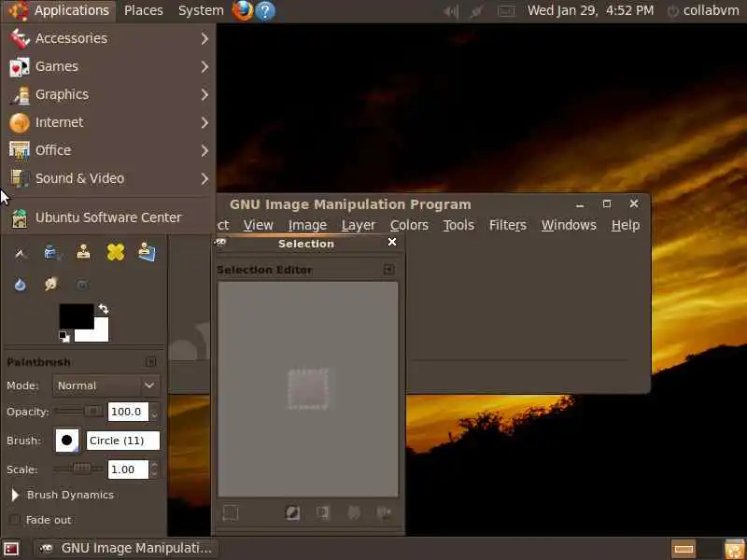Select the Clone stamp tool

(x=83, y=252)
